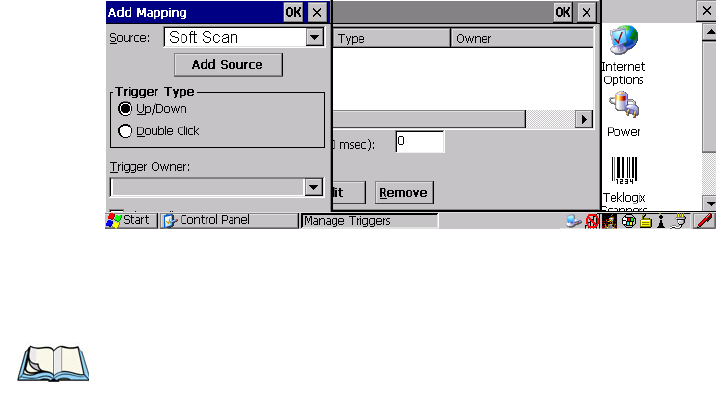Switch to Manage Triggers in taskbar
Viewport: 716px width, 395px height.
point(369,221)
